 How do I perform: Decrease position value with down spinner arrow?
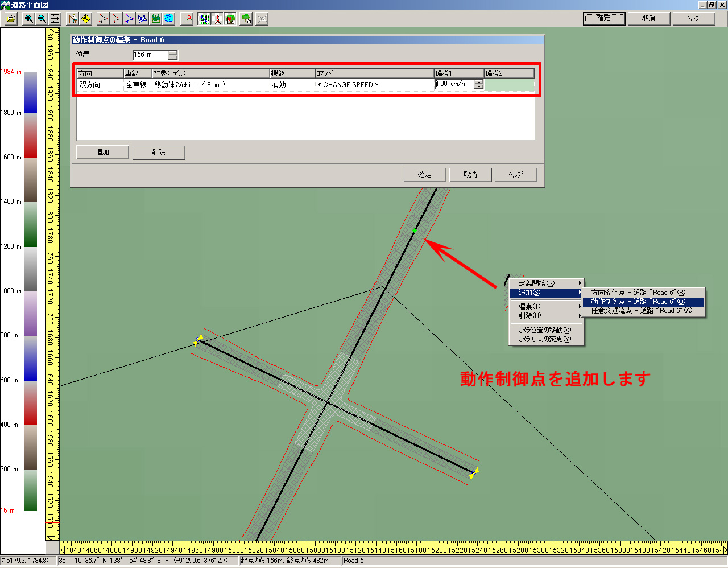point(173,57)
